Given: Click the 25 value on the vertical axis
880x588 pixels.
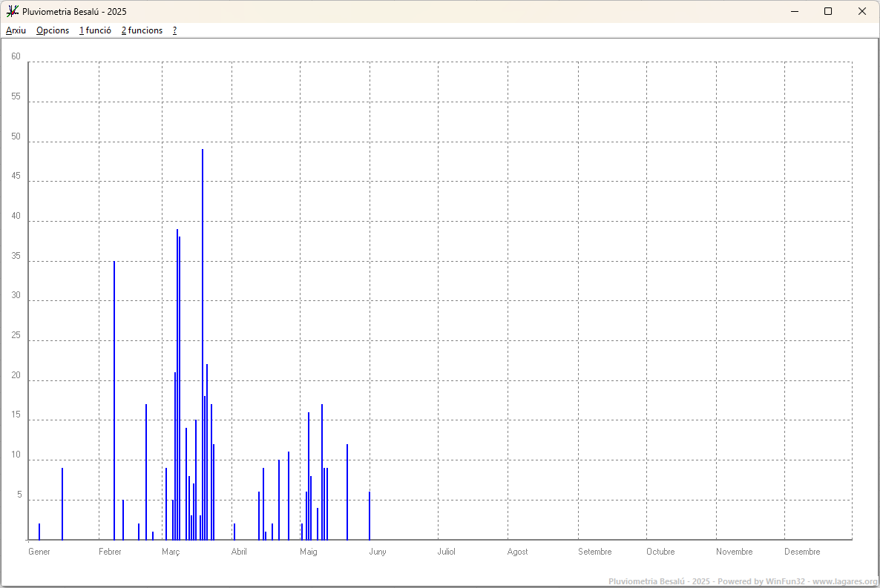Looking at the screenshot, I should tap(16, 335).
